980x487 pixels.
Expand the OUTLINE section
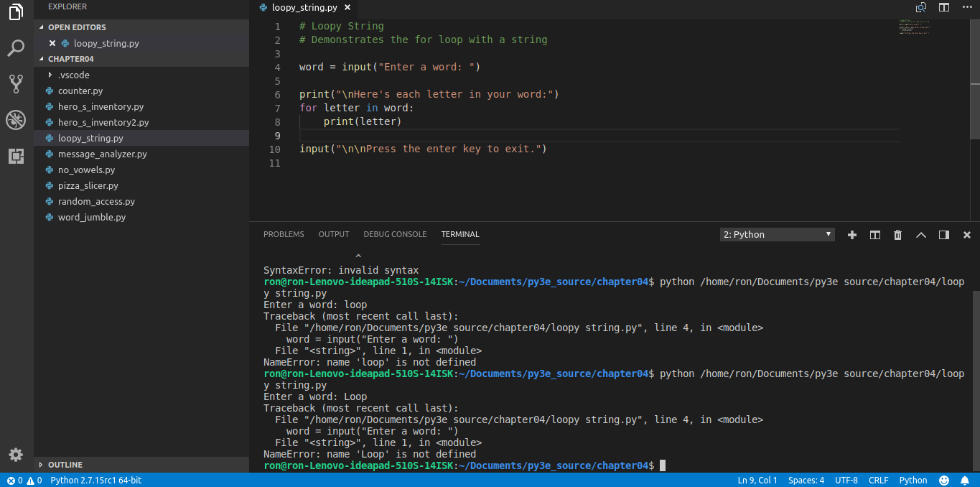65,465
